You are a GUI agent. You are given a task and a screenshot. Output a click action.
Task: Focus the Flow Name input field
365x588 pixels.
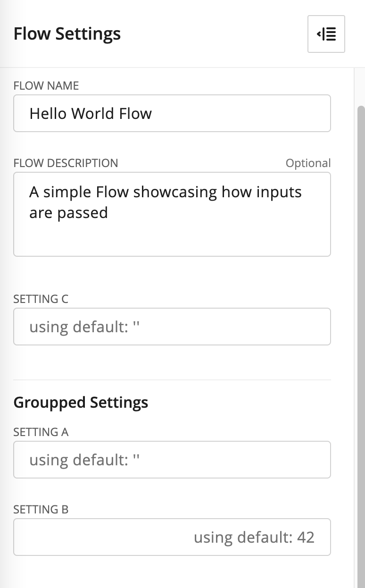pos(172,113)
